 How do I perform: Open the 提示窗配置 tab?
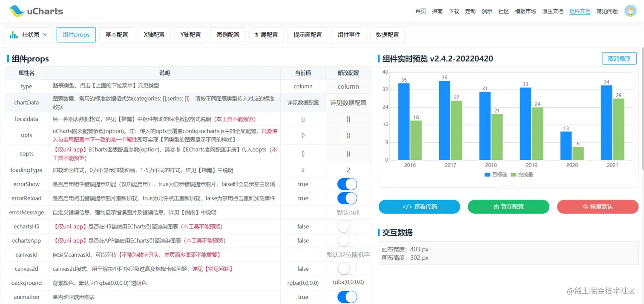[x=308, y=35]
